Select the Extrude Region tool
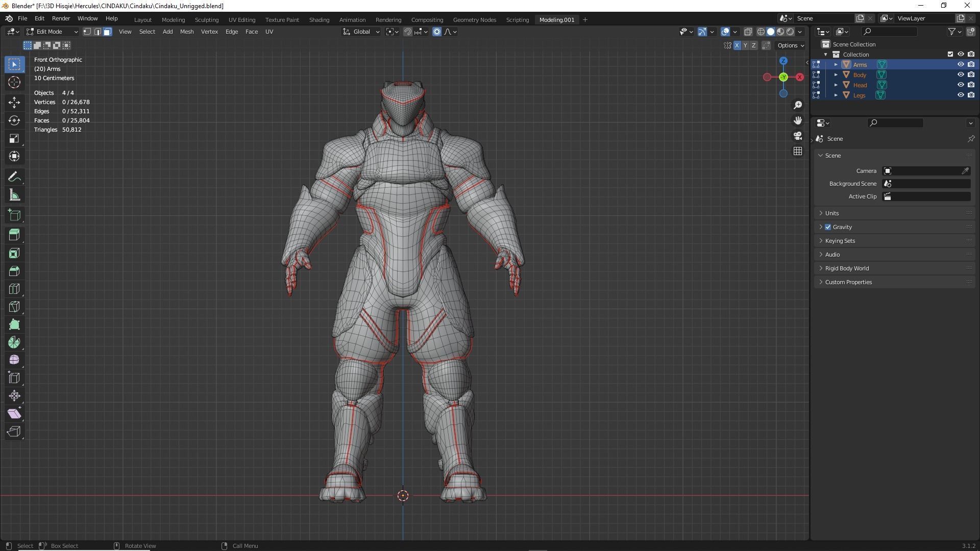Image resolution: width=980 pixels, height=551 pixels. pos(14,235)
